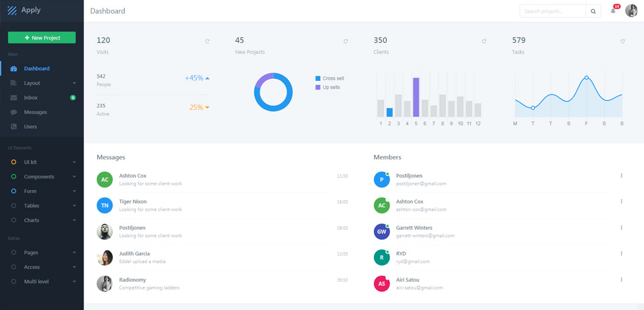644x310 pixels.
Task: Expand the Charts submenu arrow
Action: [74, 220]
